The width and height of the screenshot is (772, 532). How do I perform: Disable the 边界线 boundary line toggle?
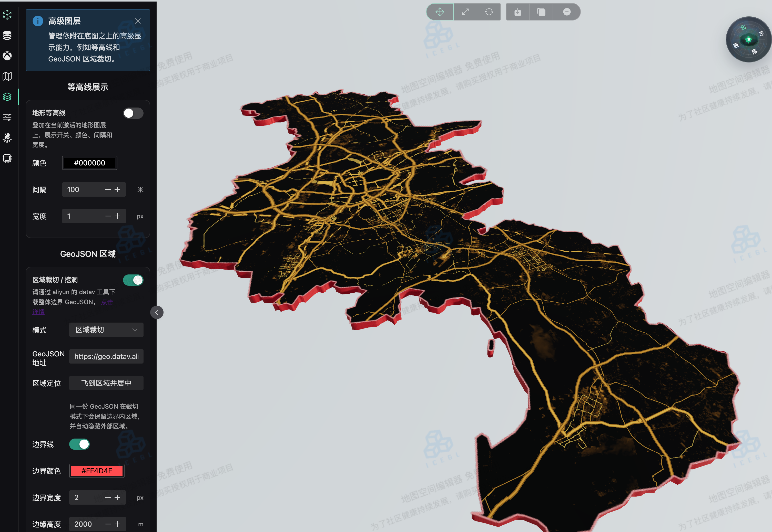79,444
